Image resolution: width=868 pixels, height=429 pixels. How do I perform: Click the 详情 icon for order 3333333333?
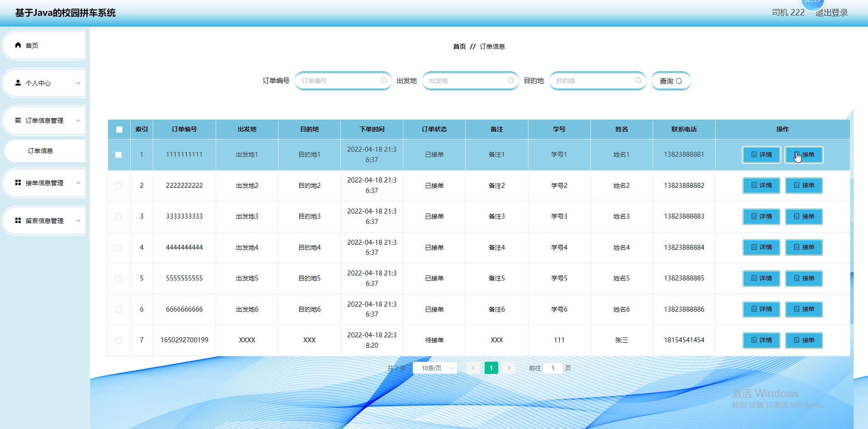tap(754, 216)
